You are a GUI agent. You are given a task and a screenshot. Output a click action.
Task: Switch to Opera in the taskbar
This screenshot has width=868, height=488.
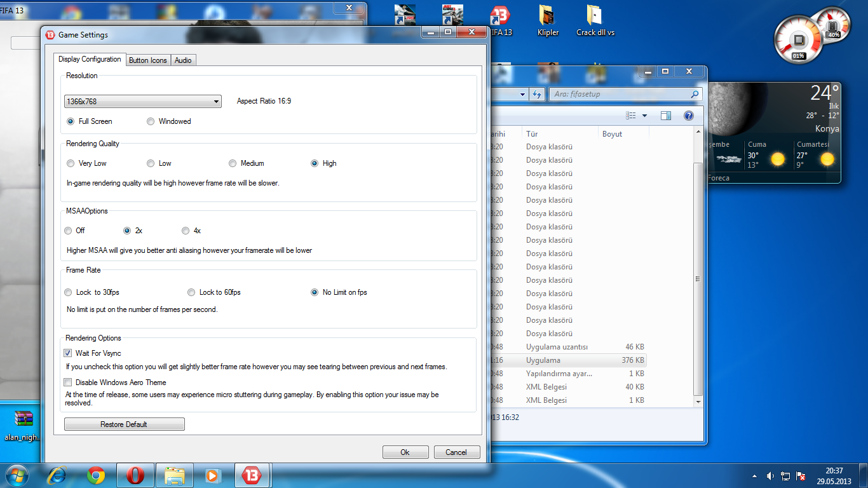pyautogui.click(x=135, y=475)
